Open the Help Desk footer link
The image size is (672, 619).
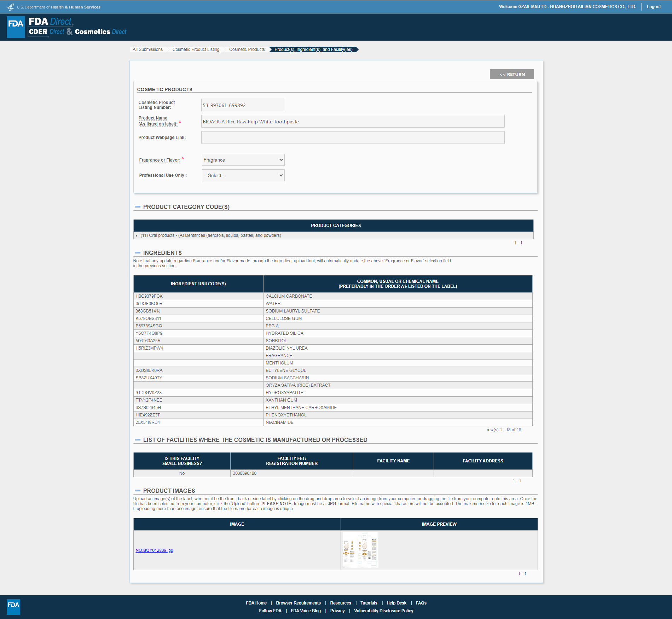(x=396, y=603)
